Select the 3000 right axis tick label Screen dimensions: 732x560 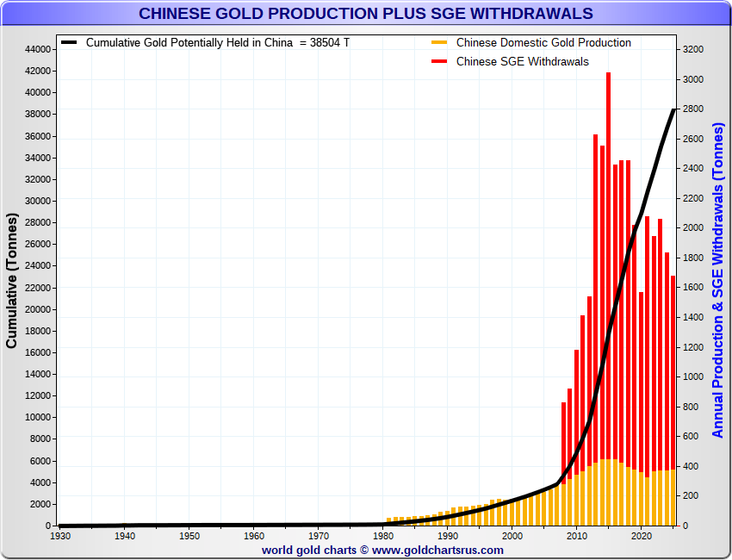click(693, 79)
